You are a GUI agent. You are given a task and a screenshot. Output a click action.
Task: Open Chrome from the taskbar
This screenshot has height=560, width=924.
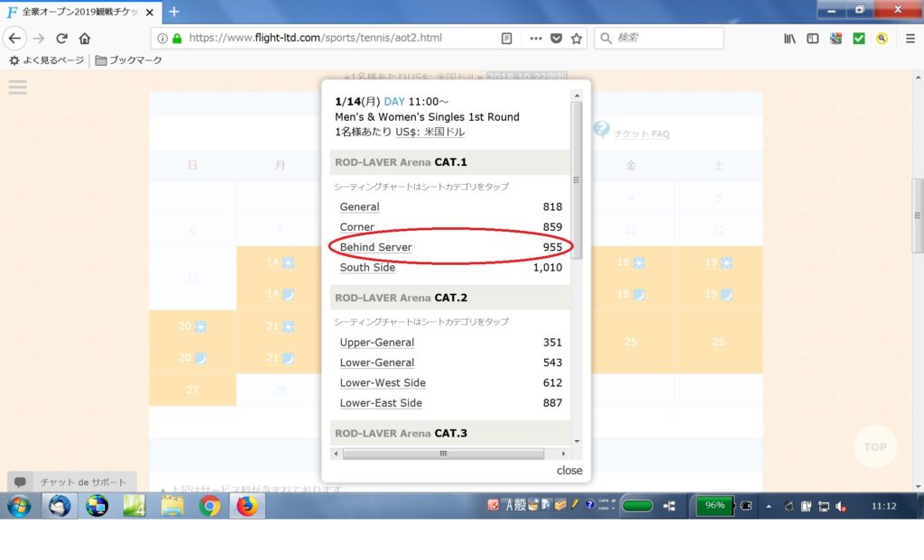click(209, 506)
